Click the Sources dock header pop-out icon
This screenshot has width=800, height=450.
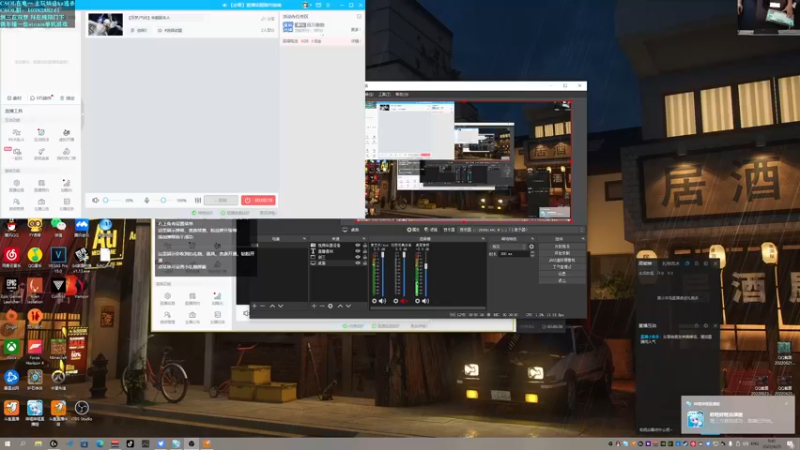click(364, 239)
